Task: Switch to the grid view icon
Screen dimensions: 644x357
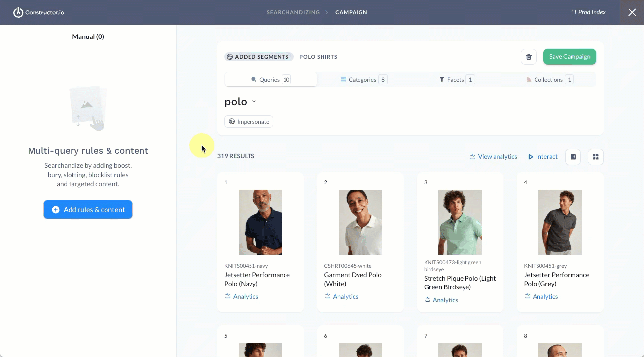Action: coord(596,157)
